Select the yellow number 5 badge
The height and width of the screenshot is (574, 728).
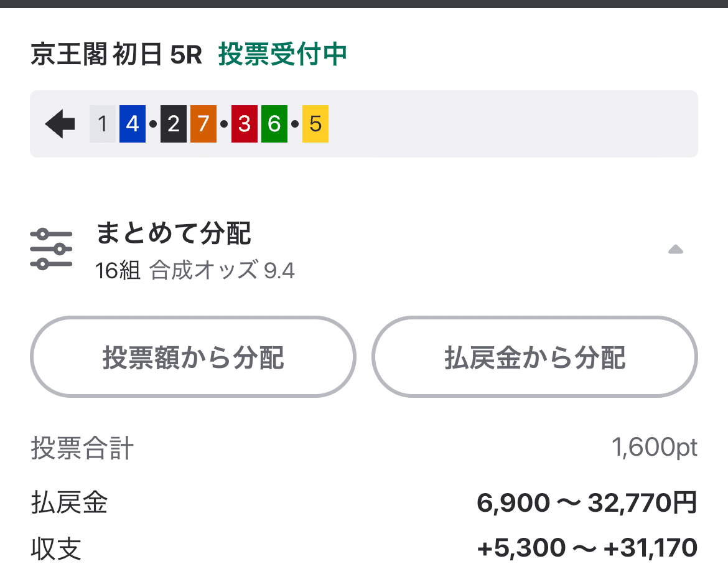(x=315, y=124)
